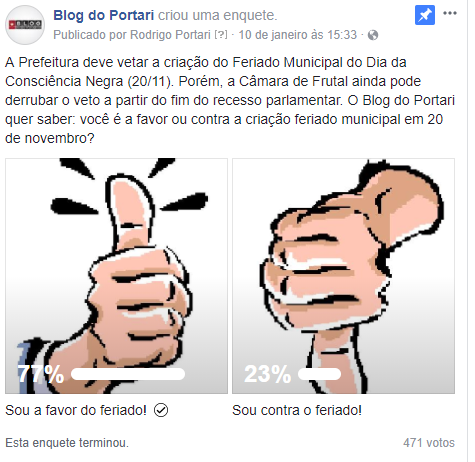This screenshot has width=475, height=462.
Task: Click the Blog do Portari profile picture
Action: pos(25,25)
